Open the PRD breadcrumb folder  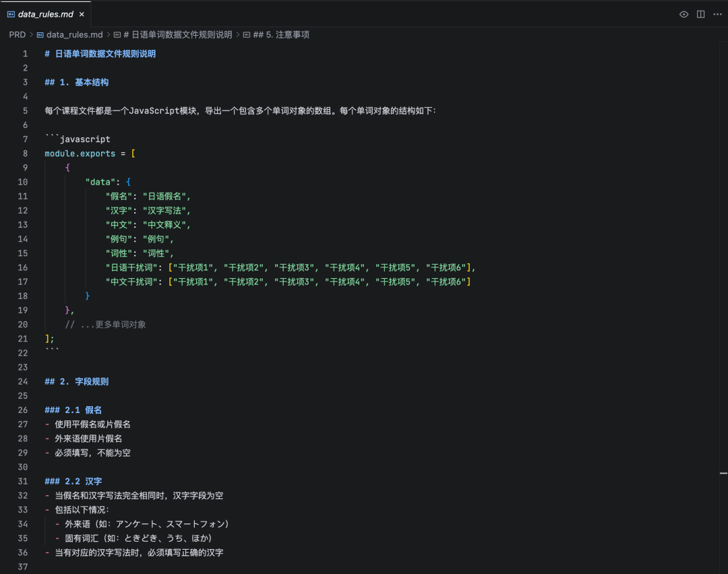tap(17, 35)
